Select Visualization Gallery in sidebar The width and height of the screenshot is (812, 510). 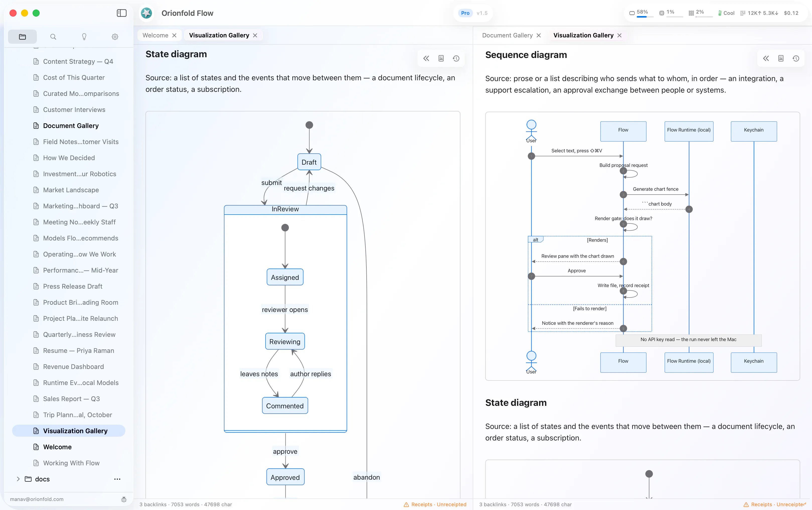pos(69,431)
